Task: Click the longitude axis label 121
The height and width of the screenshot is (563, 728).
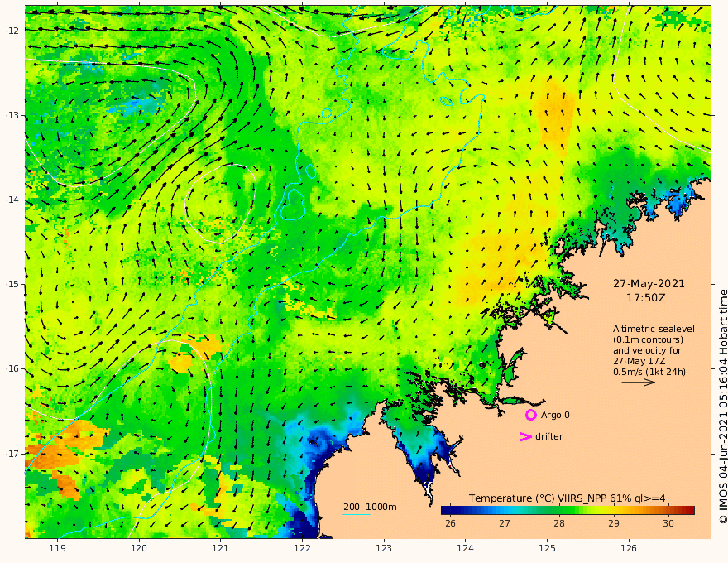Action: [x=221, y=548]
